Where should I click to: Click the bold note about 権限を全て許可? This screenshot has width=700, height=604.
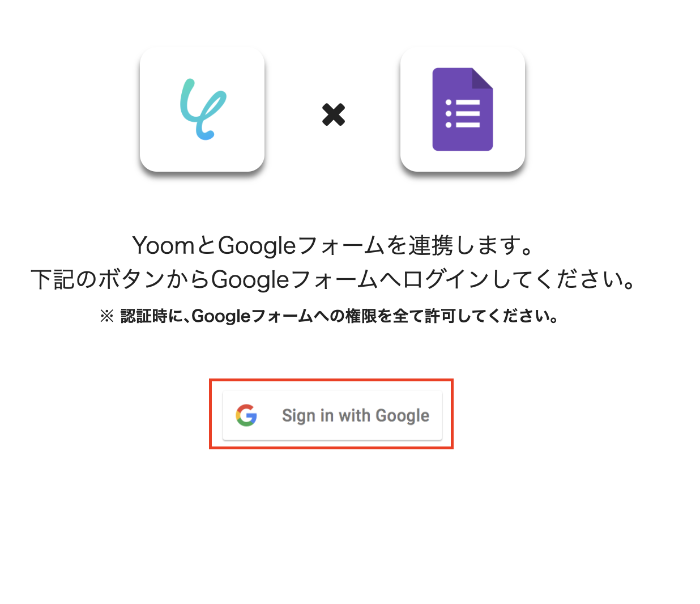(x=330, y=316)
